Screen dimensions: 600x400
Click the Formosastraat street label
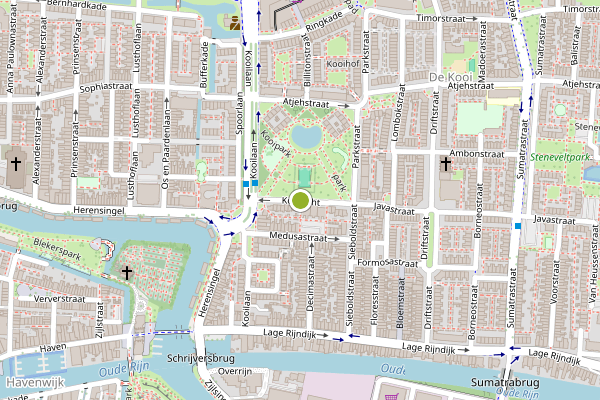[x=388, y=263]
